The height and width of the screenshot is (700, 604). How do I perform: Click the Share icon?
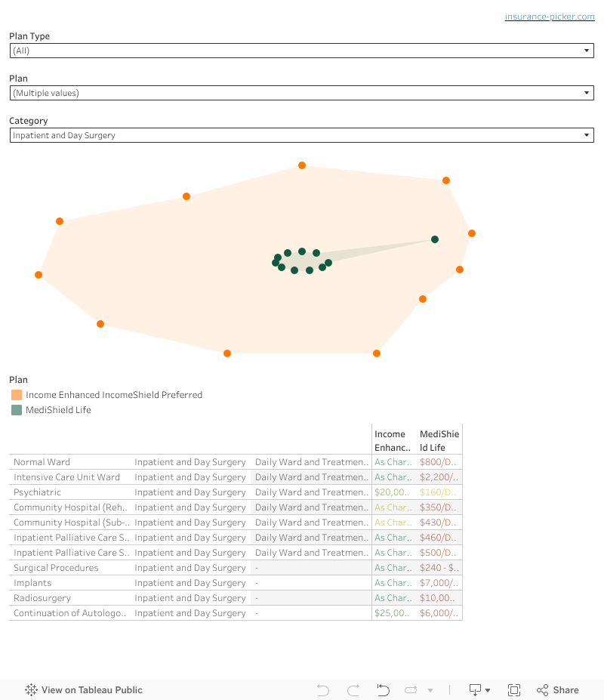542,689
